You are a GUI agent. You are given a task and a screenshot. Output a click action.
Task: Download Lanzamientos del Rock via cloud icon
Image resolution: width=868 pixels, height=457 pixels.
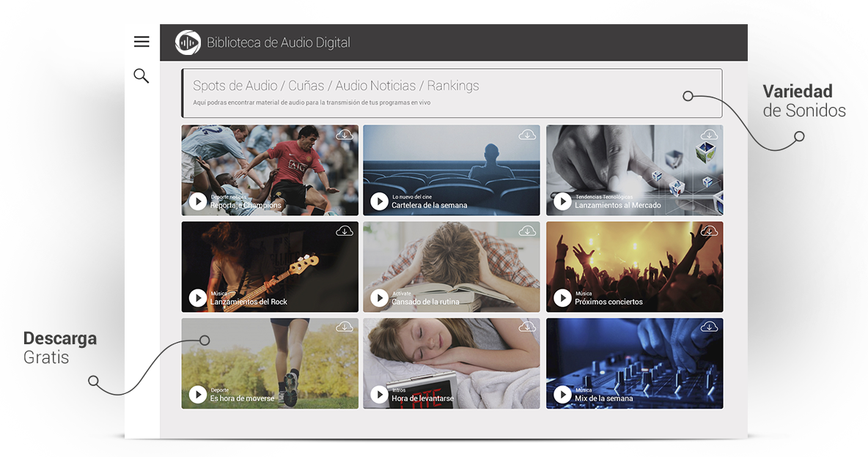(x=345, y=231)
